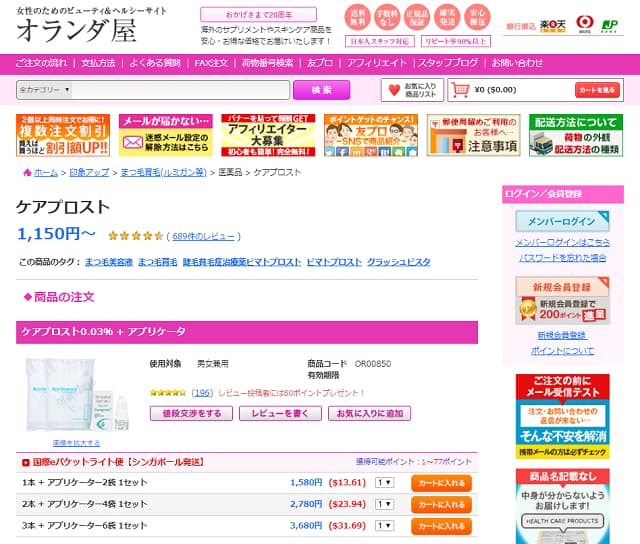640x544 pixels.
Task: Click the お気に入りに追加 button
Action: (x=369, y=413)
